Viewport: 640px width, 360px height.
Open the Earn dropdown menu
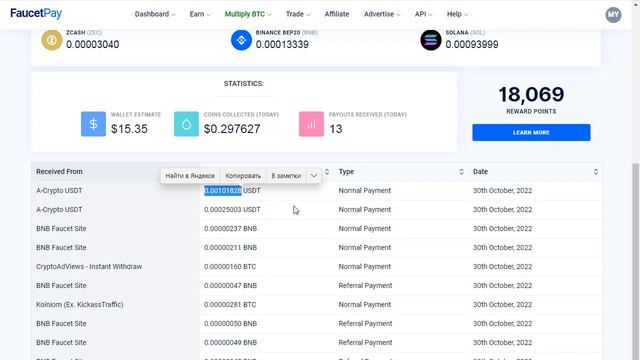pyautogui.click(x=200, y=14)
